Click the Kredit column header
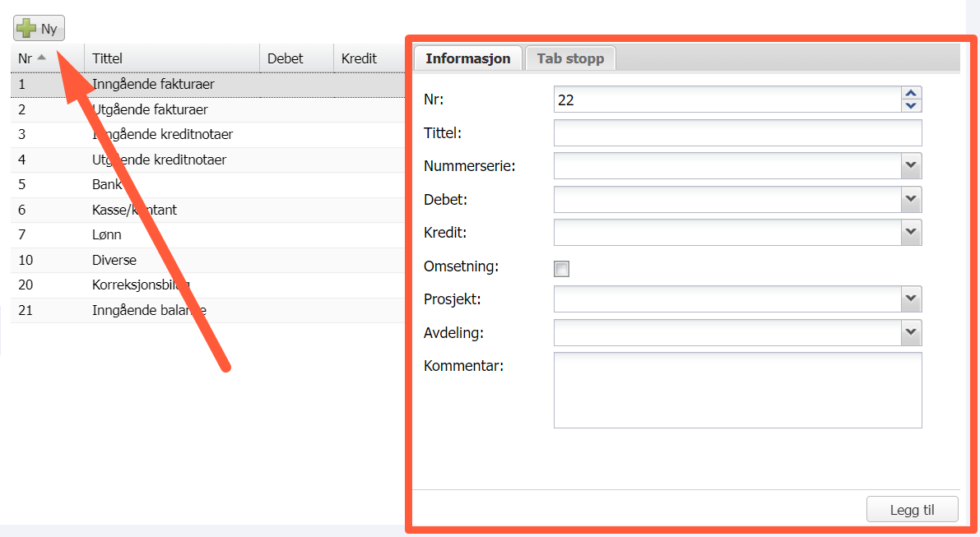The image size is (980, 537). (360, 58)
